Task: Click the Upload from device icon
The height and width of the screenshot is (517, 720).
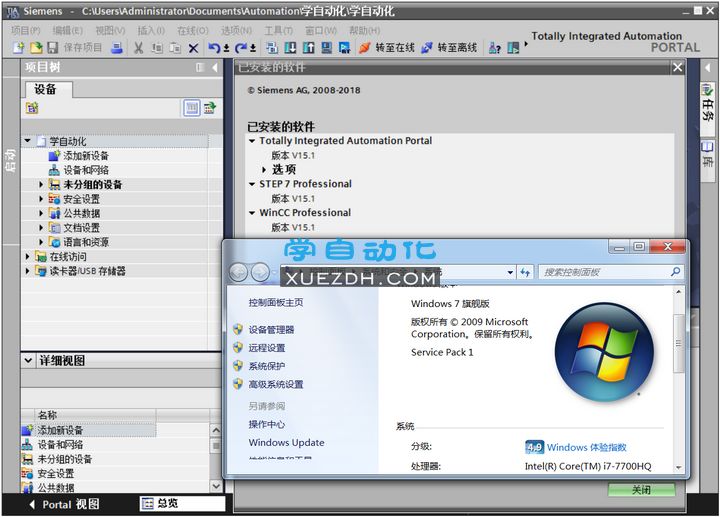Action: [309, 47]
